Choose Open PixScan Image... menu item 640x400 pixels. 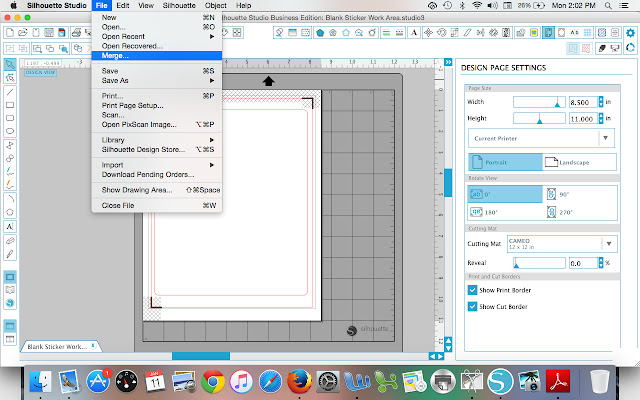click(x=157, y=124)
